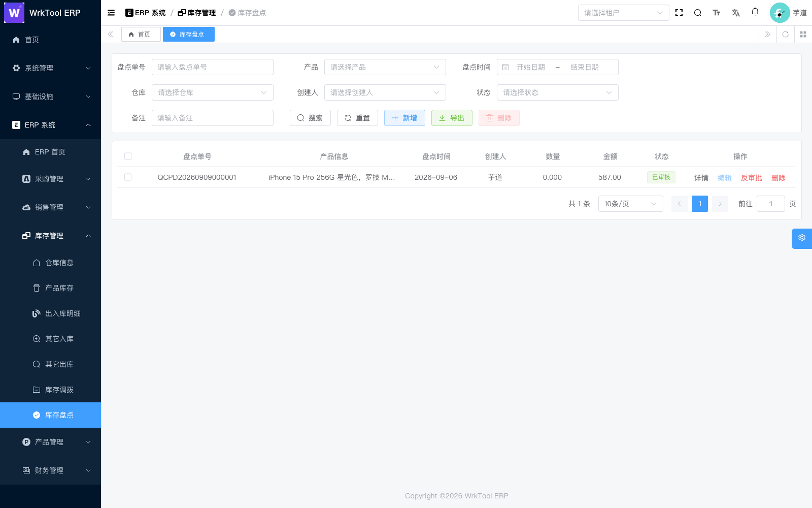
Task: Open notifications bell icon
Action: pos(755,12)
